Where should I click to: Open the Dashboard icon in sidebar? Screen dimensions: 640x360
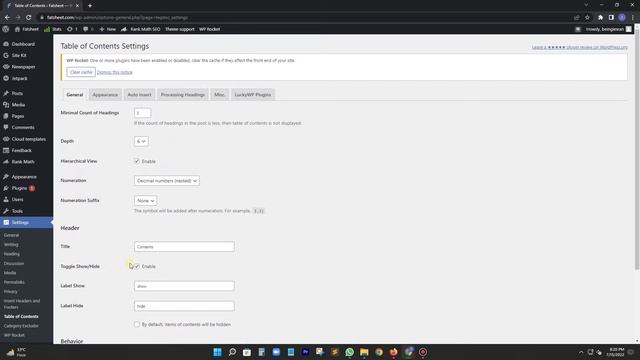pyautogui.click(x=6, y=44)
